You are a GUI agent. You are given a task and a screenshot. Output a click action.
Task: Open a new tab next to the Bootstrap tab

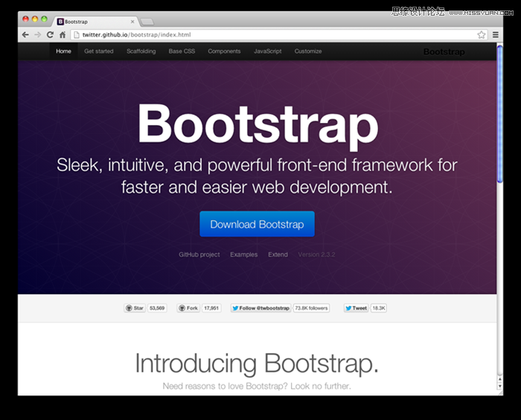147,22
